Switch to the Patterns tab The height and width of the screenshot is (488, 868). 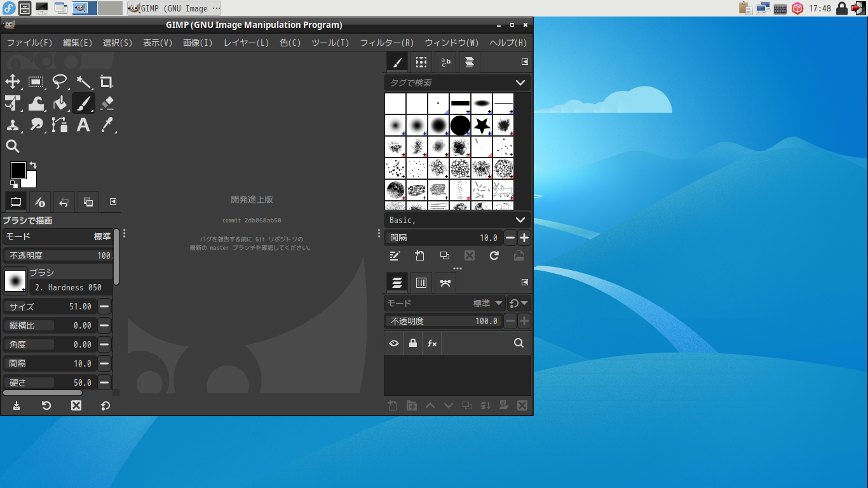point(421,62)
